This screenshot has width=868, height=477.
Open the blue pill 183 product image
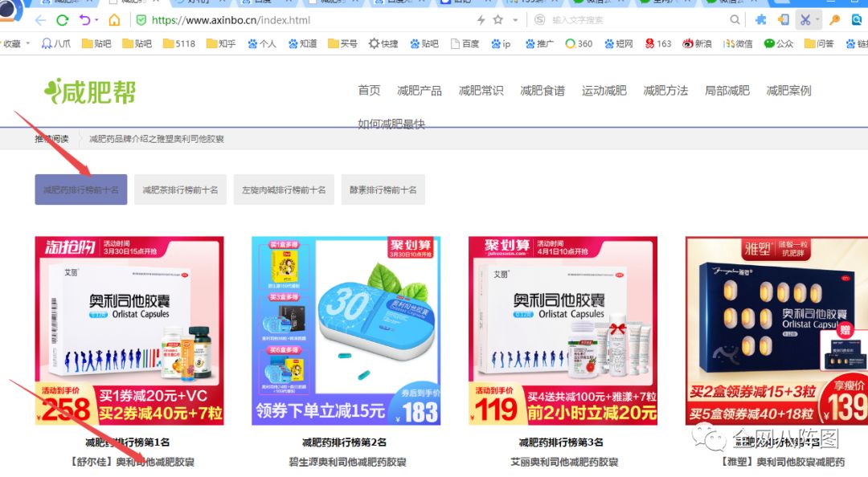click(346, 331)
